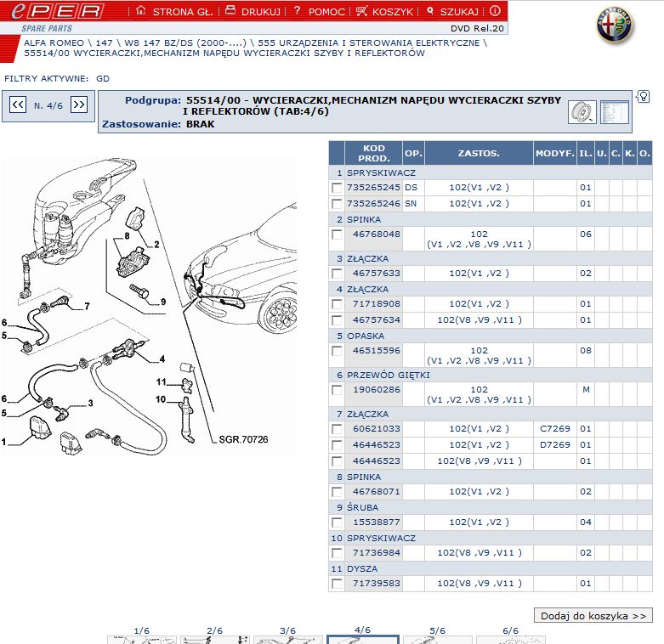
Task: Click the Drukuj printer icon
Action: pos(230,10)
